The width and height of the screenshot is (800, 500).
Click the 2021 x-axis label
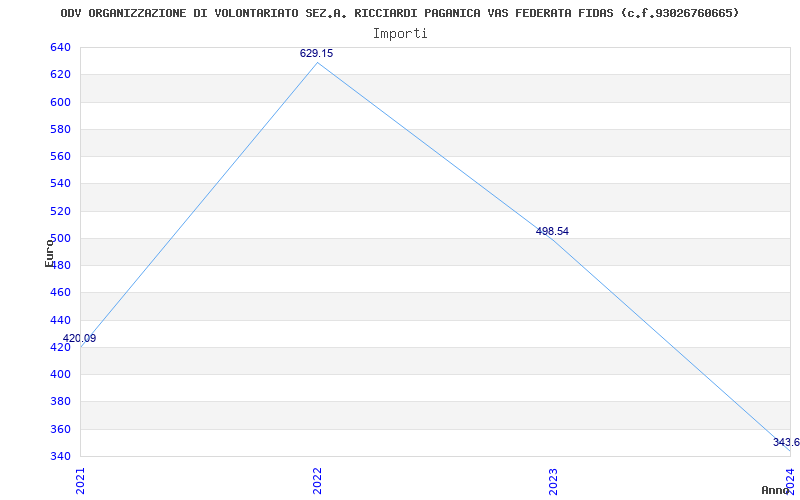click(x=80, y=481)
